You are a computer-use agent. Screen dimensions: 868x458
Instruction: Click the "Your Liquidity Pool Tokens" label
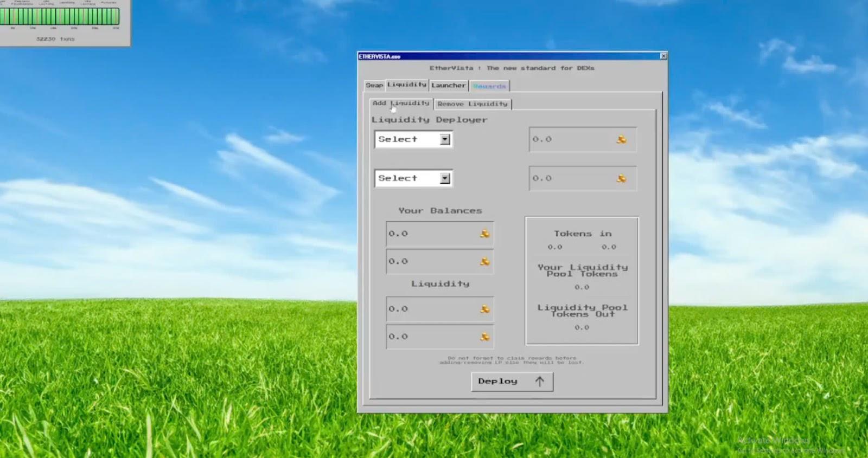tap(582, 270)
